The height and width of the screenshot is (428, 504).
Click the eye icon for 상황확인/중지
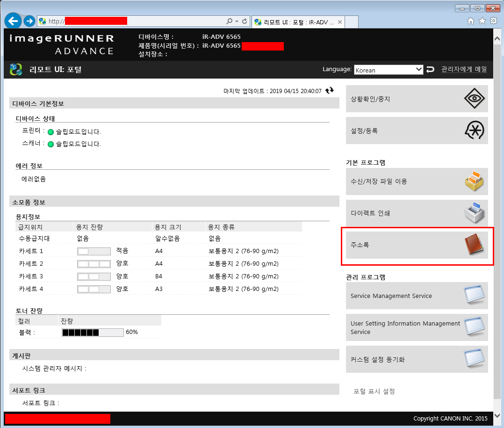click(x=475, y=98)
